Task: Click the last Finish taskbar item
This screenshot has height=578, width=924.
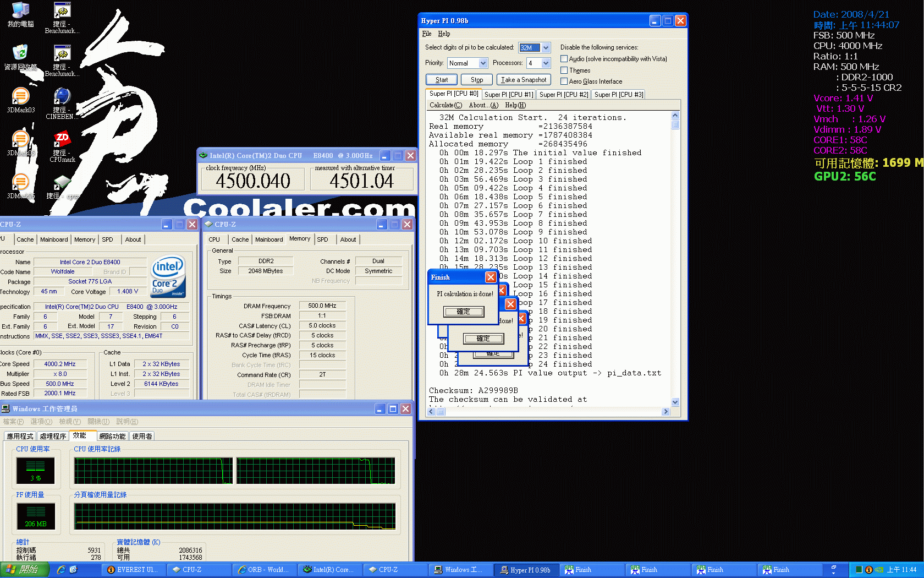Action: pos(789,570)
